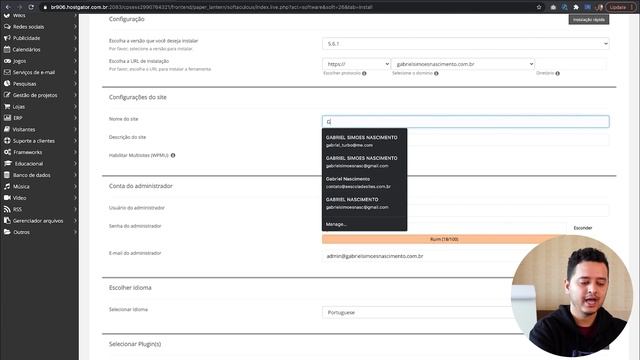Click the ERP chart icon

pos(7,118)
